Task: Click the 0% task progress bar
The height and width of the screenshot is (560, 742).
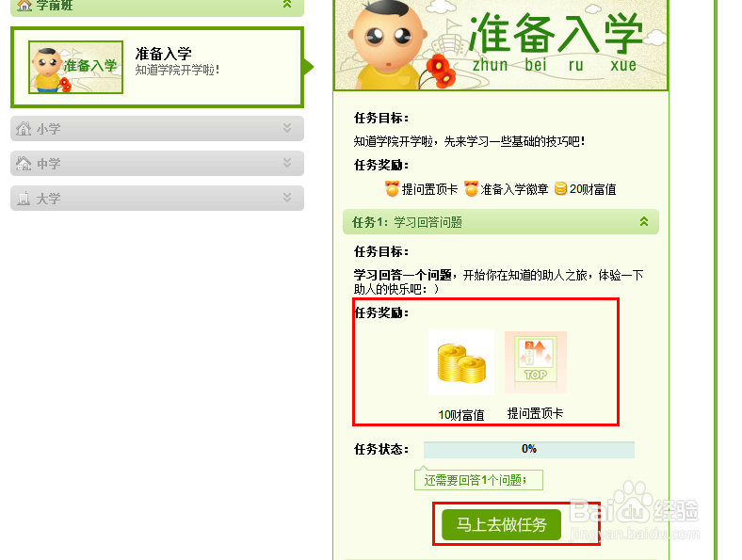Action: click(529, 449)
